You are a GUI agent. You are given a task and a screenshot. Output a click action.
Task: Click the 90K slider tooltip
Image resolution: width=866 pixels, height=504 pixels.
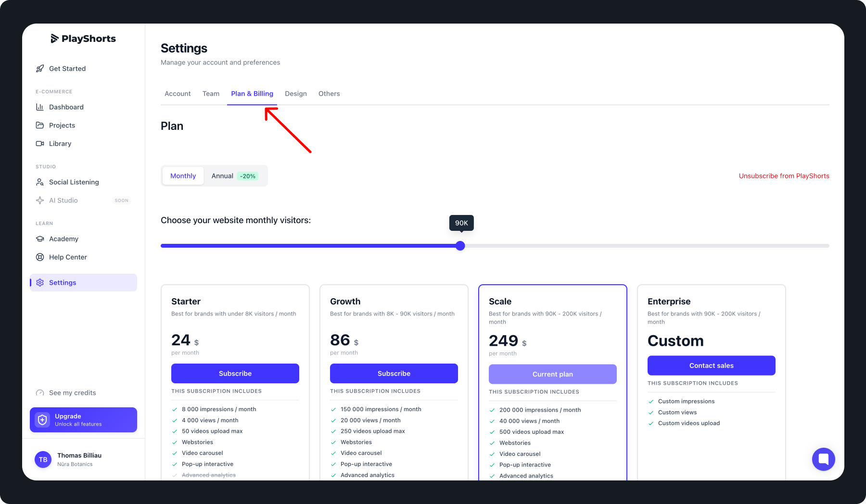point(461,223)
